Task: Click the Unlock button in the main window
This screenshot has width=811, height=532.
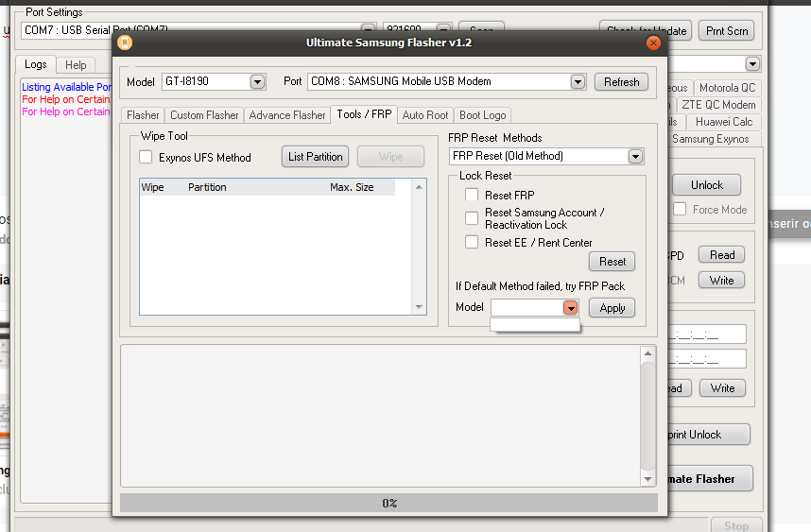Action: click(x=706, y=185)
